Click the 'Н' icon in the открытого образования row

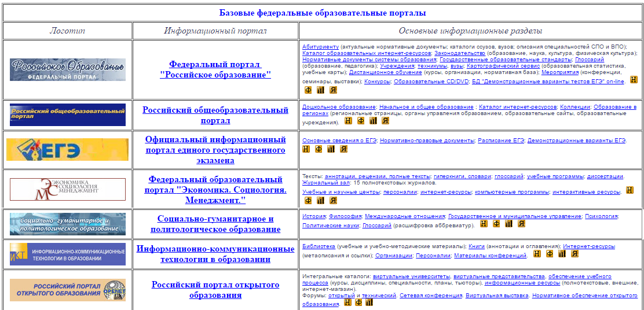pos(347,302)
